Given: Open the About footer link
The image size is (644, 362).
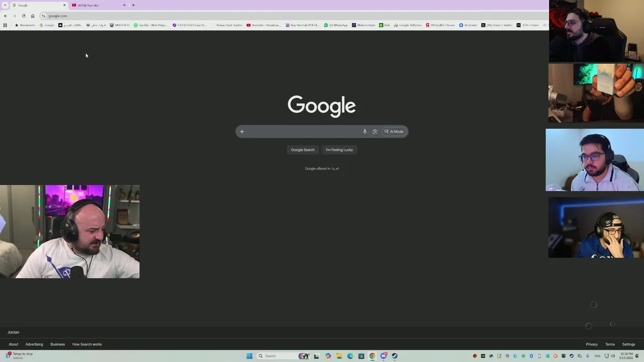Looking at the screenshot, I should [x=14, y=344].
